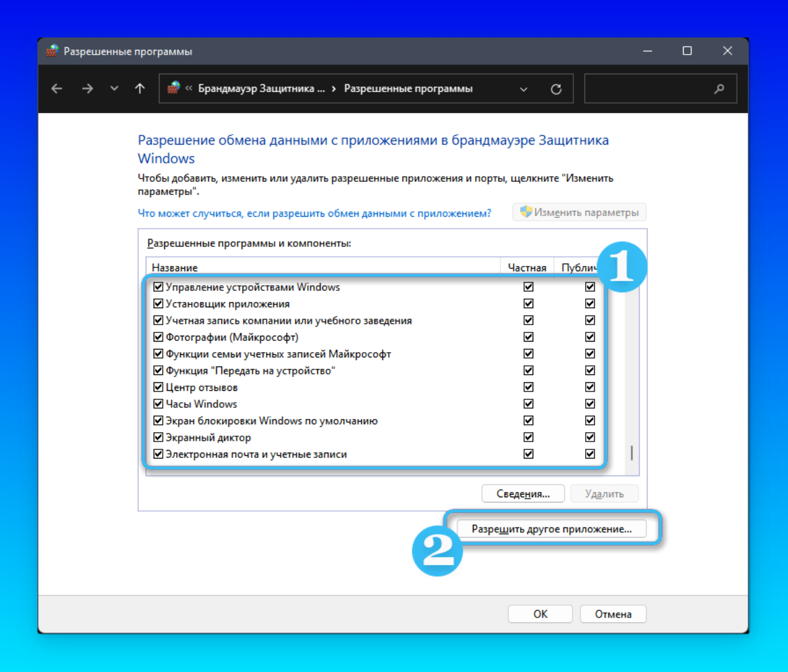This screenshot has height=672, width=788.
Task: Click the Удалить button
Action: [x=604, y=493]
